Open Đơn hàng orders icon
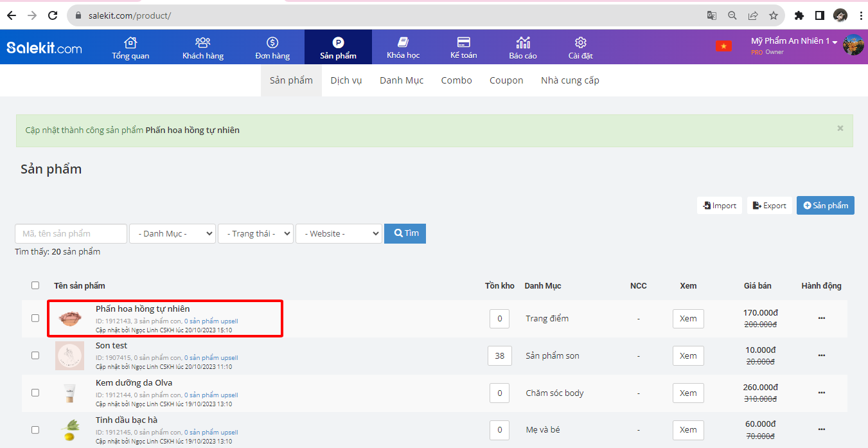This screenshot has height=448, width=868. click(x=272, y=43)
